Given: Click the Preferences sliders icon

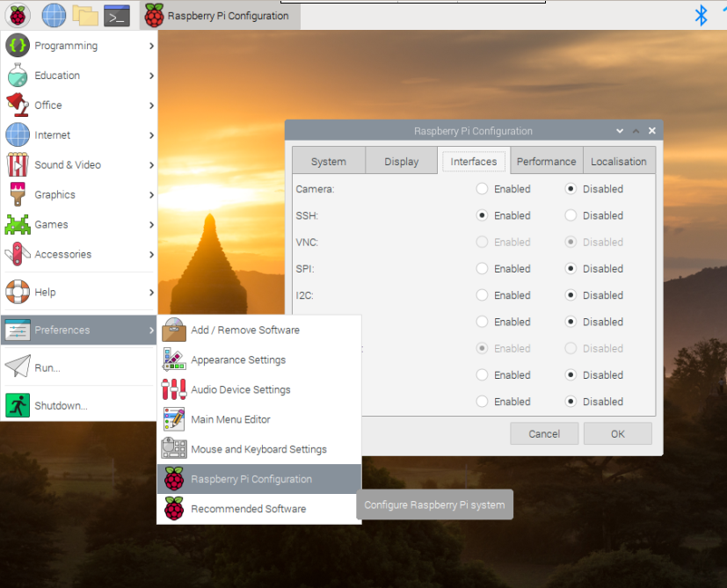Looking at the screenshot, I should pyautogui.click(x=18, y=330).
